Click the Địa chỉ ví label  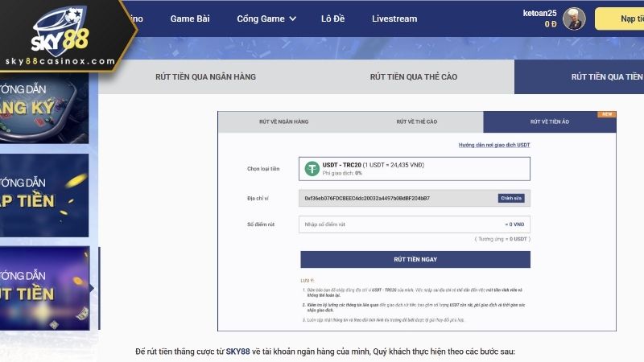(258, 198)
